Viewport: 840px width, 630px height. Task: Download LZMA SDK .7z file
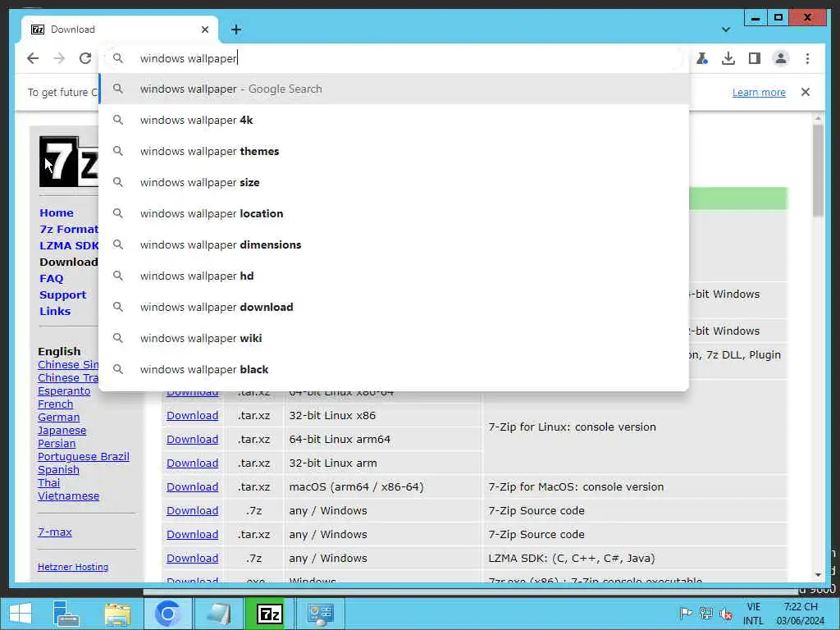pos(192,558)
